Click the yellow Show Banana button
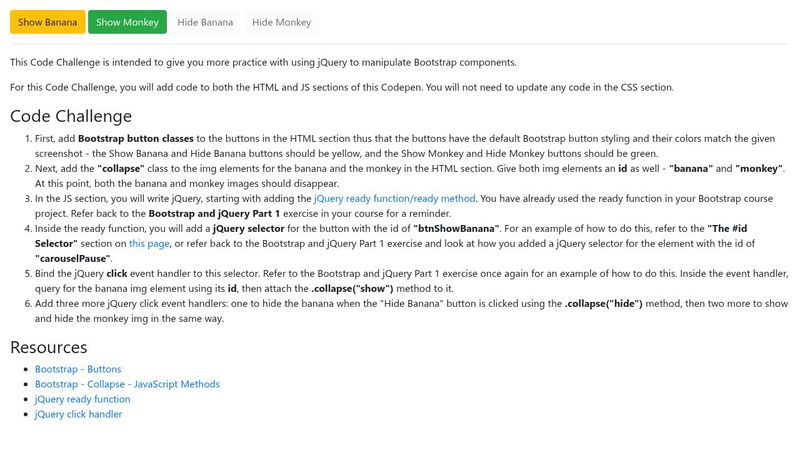Screen dimensions: 800x450 pos(47,21)
